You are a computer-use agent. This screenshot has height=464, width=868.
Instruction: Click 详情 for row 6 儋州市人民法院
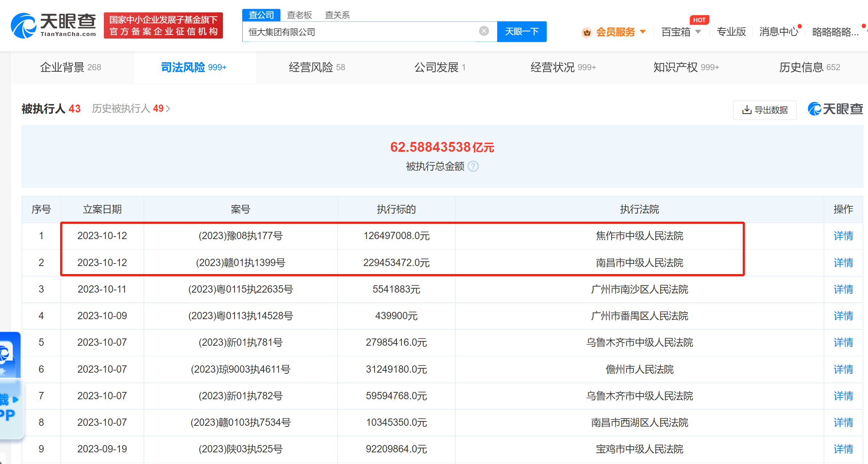tap(843, 369)
